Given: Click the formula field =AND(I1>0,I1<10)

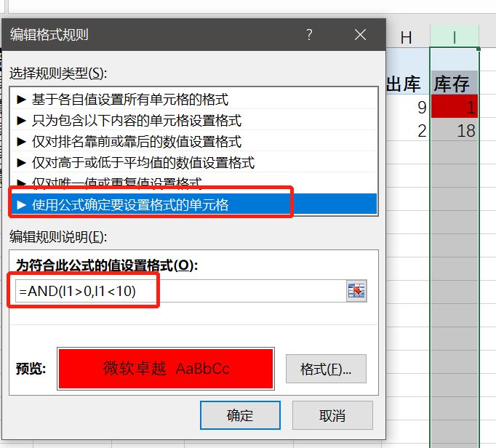Looking at the screenshot, I should [180, 291].
